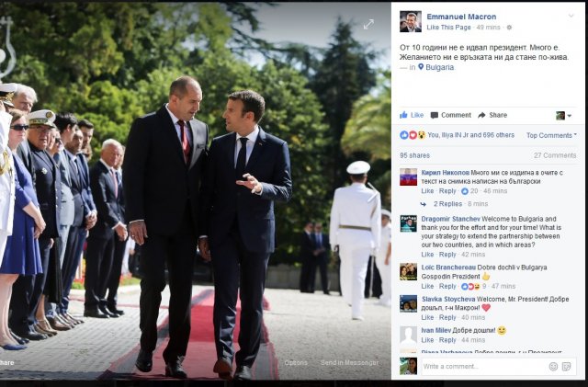Expand the Top Comments sort dropdown
588x387 pixels.
coord(551,135)
